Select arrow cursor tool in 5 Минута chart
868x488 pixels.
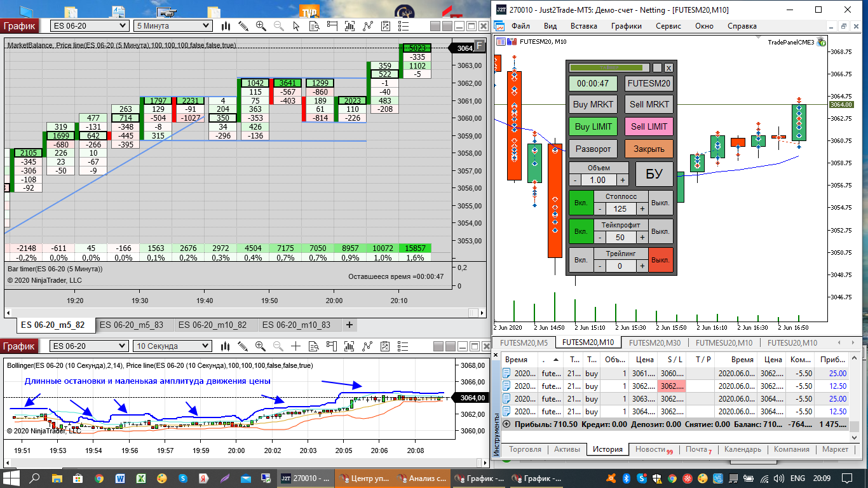click(x=296, y=26)
